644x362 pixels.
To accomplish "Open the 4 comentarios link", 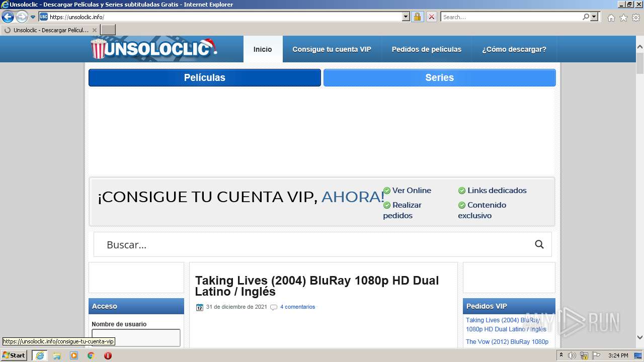I will point(297,307).
